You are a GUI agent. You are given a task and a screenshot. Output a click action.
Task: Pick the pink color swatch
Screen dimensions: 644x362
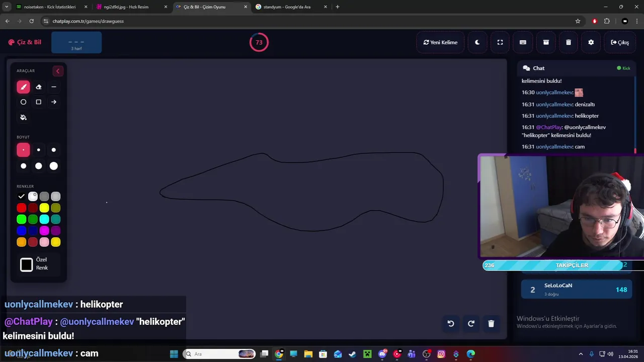(x=44, y=242)
